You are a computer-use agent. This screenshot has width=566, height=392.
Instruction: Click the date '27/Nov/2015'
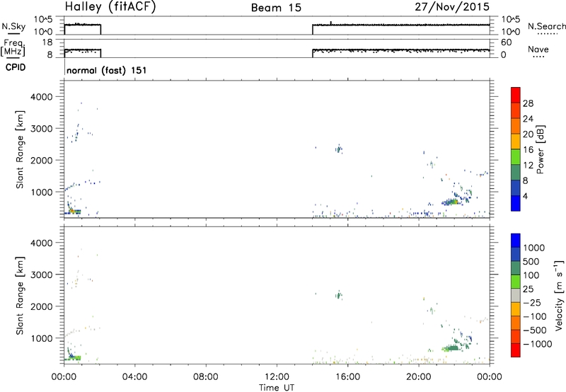(x=452, y=6)
